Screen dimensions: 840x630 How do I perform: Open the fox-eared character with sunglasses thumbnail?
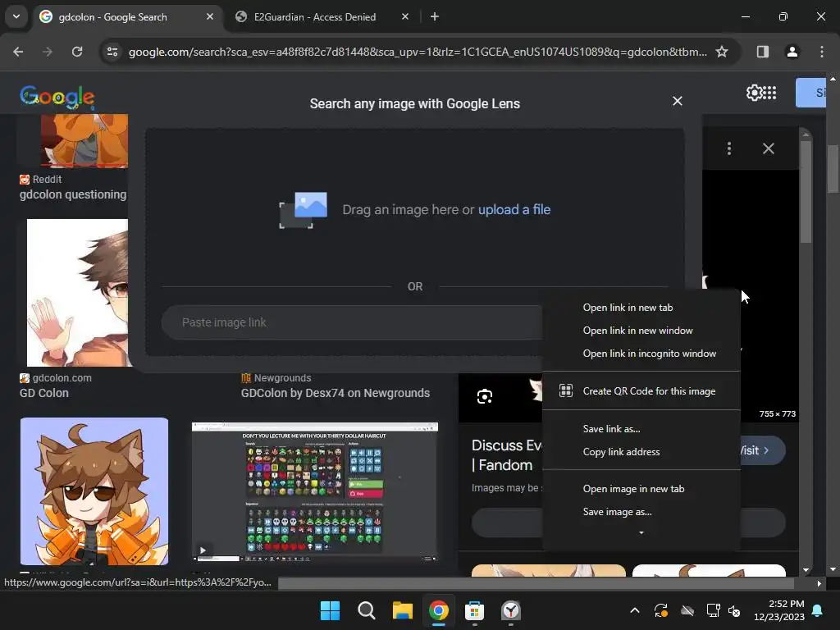pyautogui.click(x=94, y=491)
